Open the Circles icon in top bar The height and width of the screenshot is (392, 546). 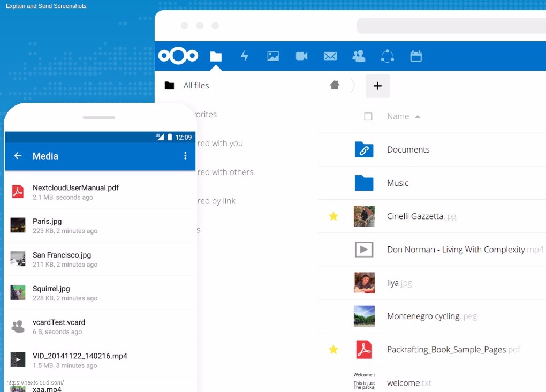click(x=388, y=56)
